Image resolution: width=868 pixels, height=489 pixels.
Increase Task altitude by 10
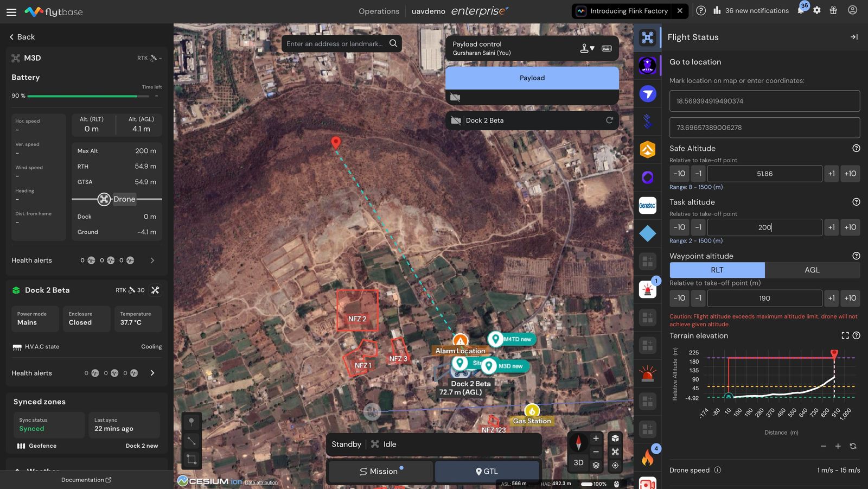(x=850, y=227)
